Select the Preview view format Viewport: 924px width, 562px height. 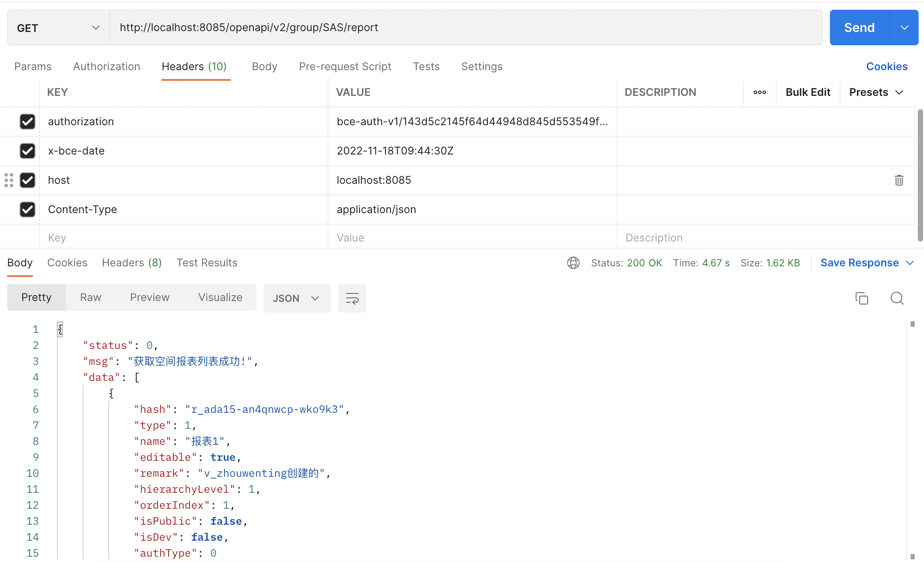coord(149,297)
